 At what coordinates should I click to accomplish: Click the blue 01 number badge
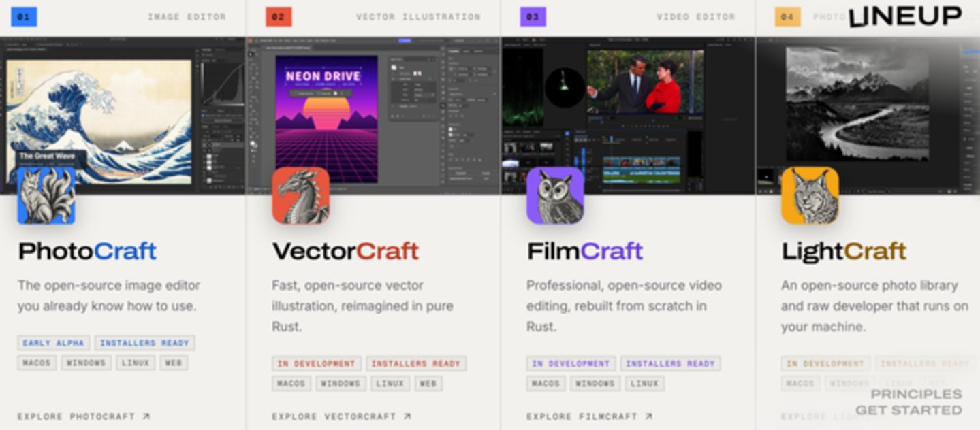point(24,17)
